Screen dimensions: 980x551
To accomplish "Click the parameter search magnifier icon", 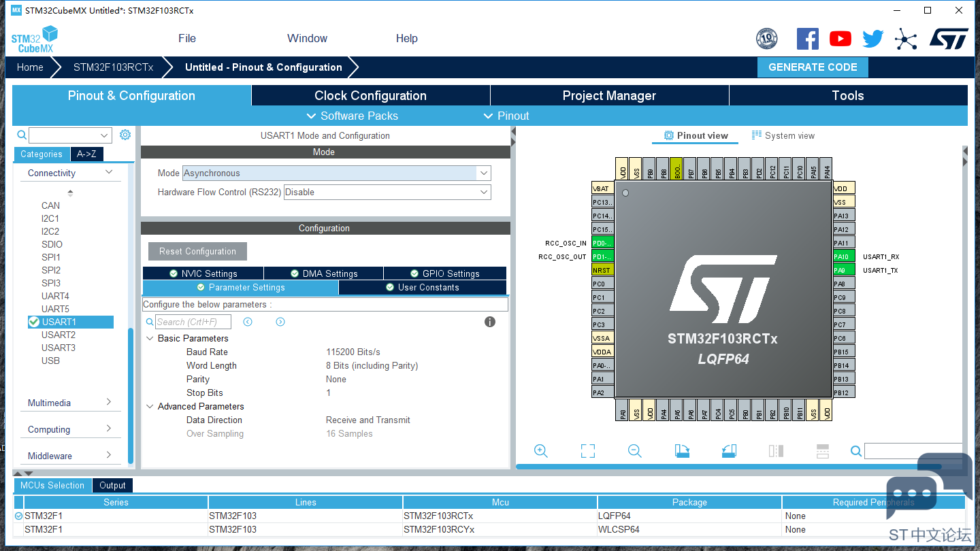I will pyautogui.click(x=150, y=322).
